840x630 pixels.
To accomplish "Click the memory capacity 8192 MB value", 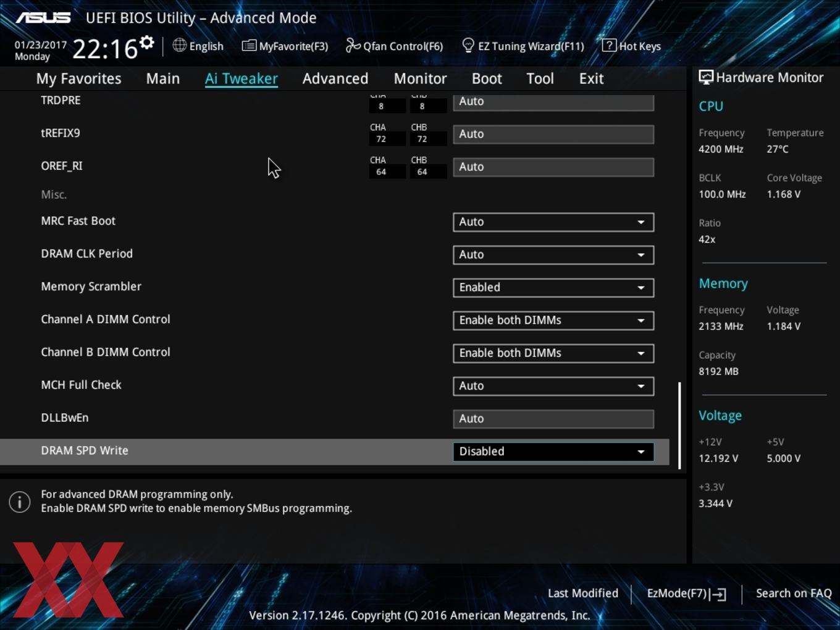I will click(718, 371).
